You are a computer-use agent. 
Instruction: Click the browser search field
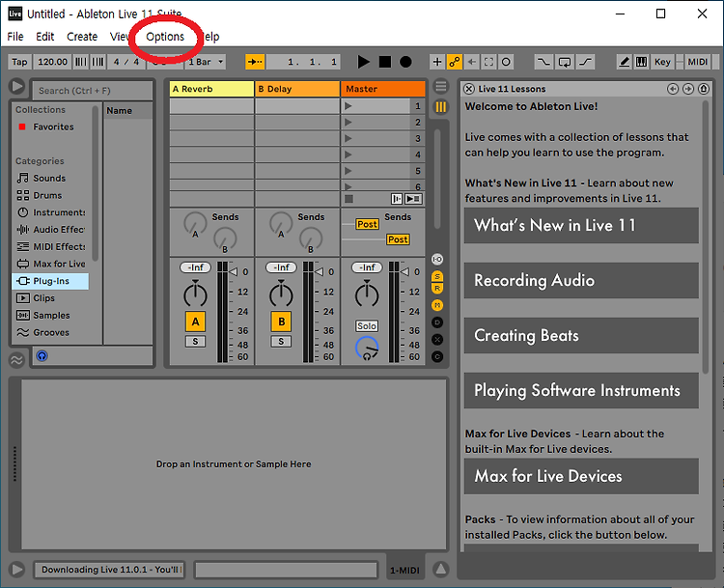pos(93,91)
